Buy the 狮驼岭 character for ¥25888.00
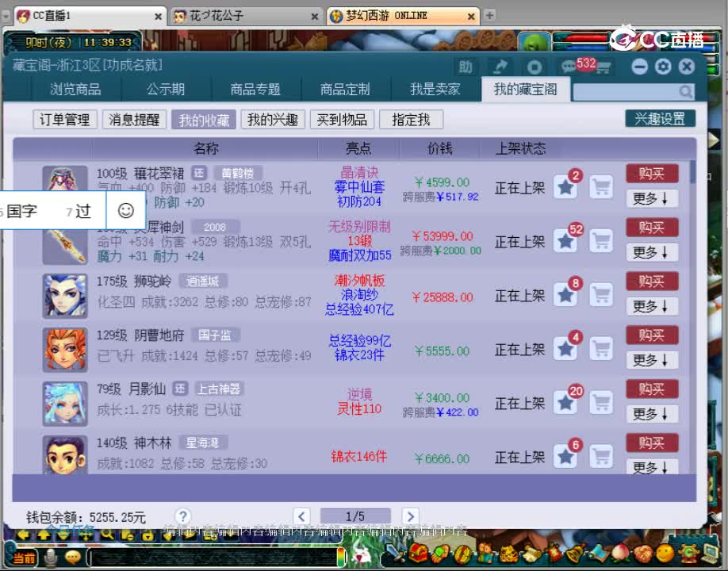This screenshot has height=571, width=728. [652, 282]
